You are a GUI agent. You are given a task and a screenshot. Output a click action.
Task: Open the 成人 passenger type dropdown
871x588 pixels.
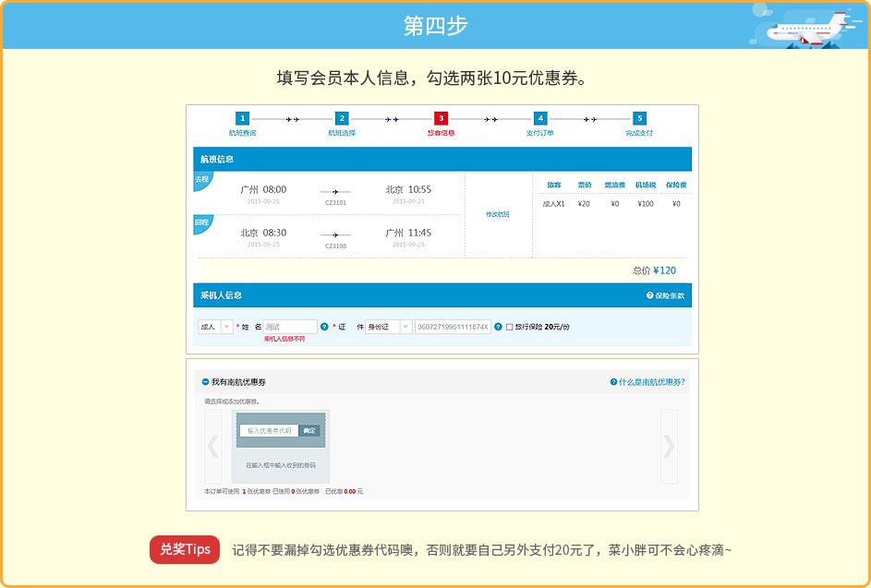pos(214,327)
